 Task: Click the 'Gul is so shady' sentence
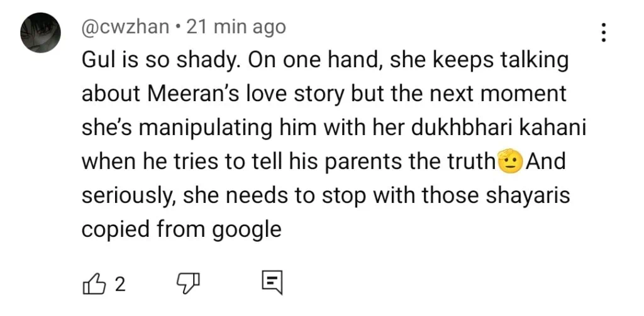(159, 61)
